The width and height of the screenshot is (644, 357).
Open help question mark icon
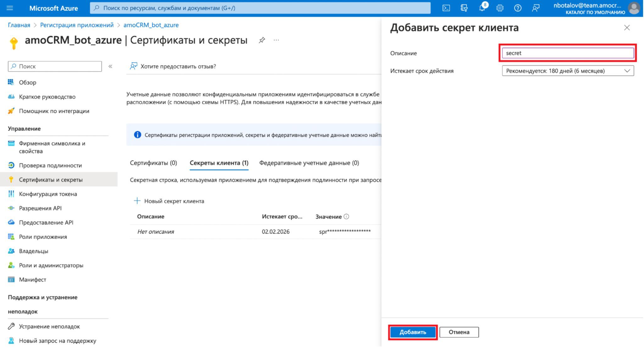pos(518,8)
